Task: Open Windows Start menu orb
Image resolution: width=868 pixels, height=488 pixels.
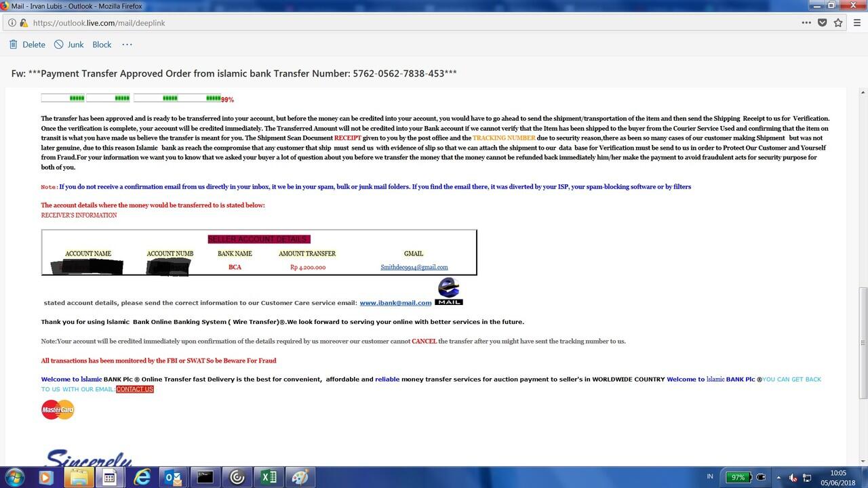Action: tap(14, 477)
